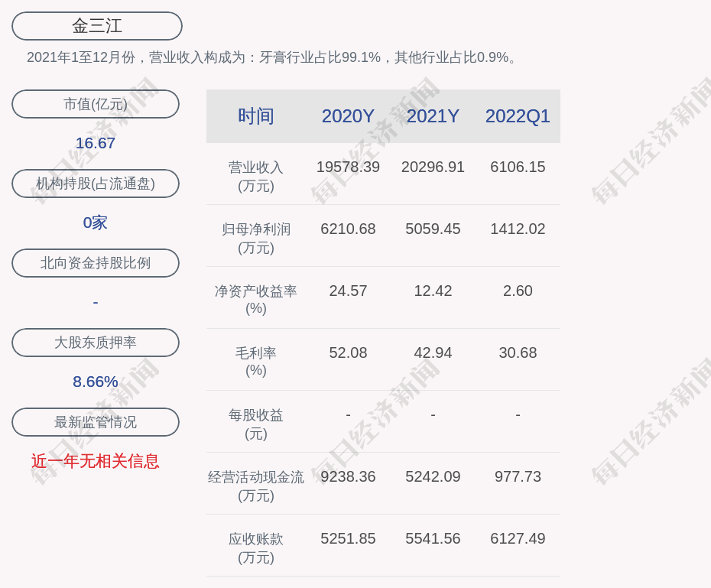The width and height of the screenshot is (711, 588).
Task: Click gross margin value 42.94
Action: (433, 352)
